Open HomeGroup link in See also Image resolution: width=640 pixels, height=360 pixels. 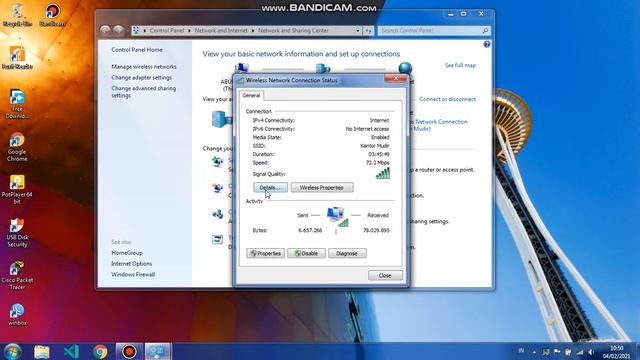tap(127, 253)
